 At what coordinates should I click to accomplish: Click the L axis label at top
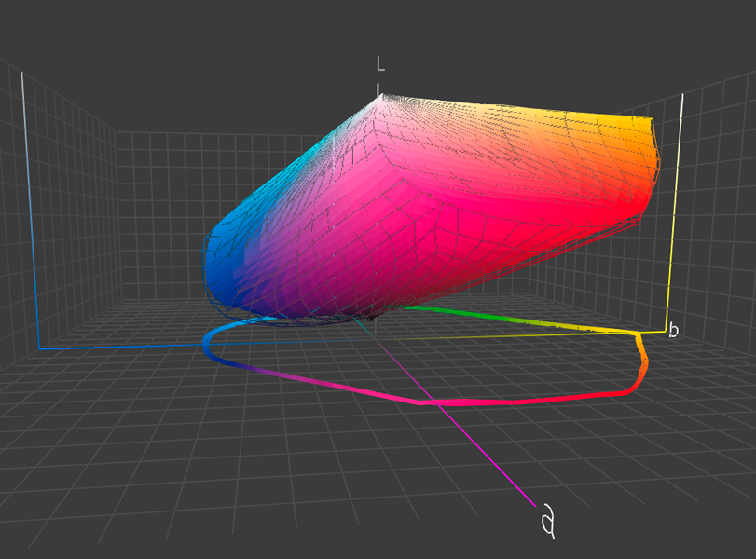click(x=380, y=63)
